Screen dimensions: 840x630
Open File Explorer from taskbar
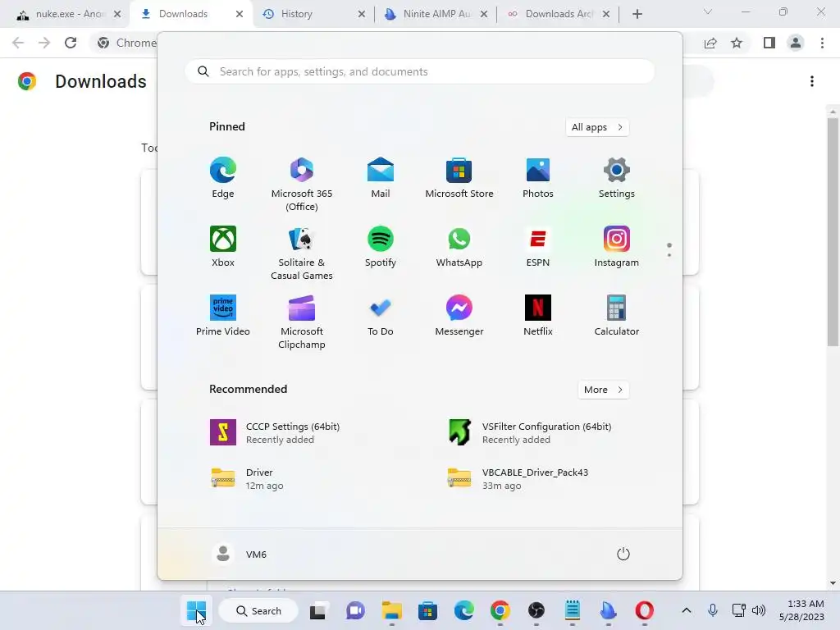pos(391,610)
